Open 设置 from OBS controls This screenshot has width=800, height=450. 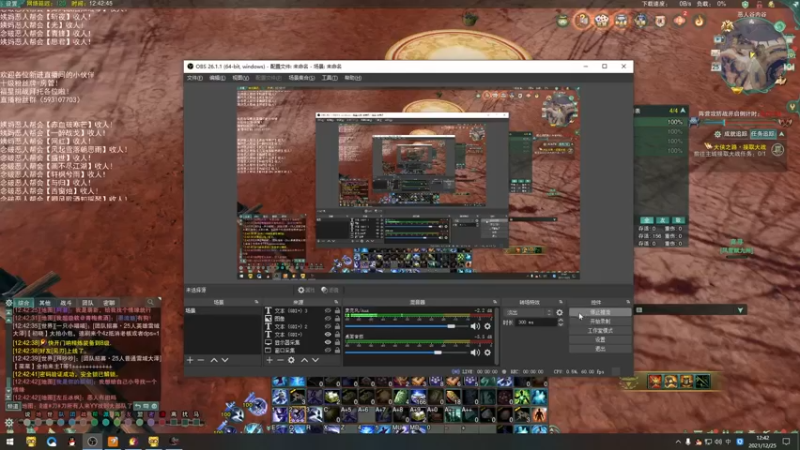600,340
